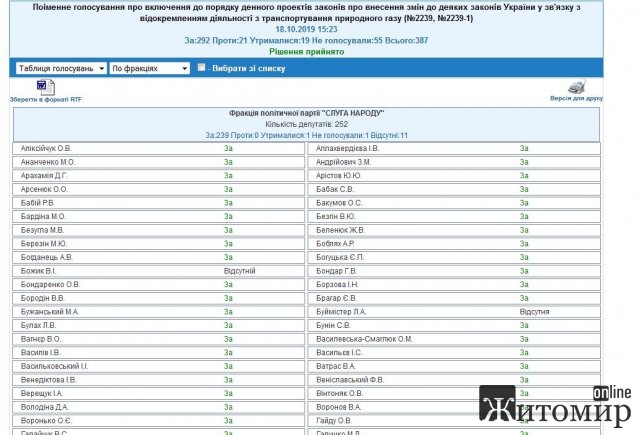Click 'Кількість депутатів: 252' text
The width and height of the screenshot is (640, 435).
[x=307, y=124]
